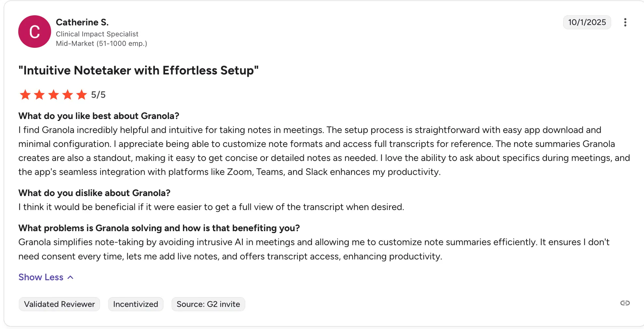Click the 10/1/2025 date badge
This screenshot has height=329, width=644.
tap(587, 22)
